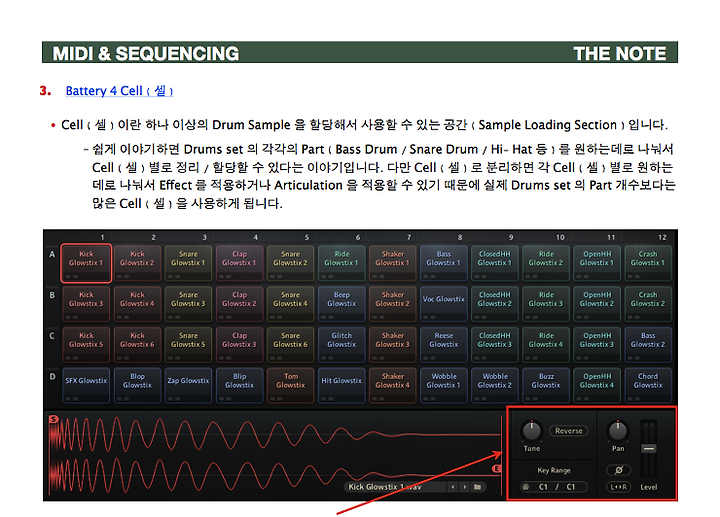Select the Crash Glowstix 2 cell
This screenshot has width=720, height=517.
(648, 304)
